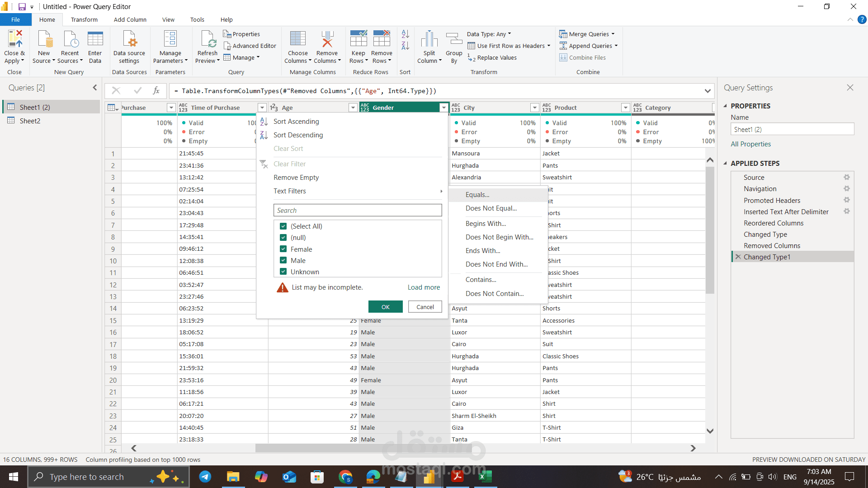This screenshot has height=488, width=868.
Task: Click the filter Search input box
Action: 357,211
